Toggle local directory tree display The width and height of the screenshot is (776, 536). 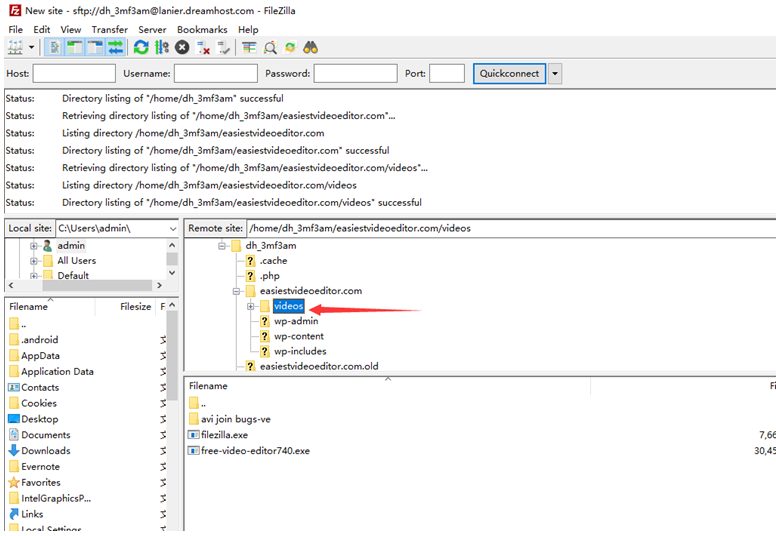[75, 47]
